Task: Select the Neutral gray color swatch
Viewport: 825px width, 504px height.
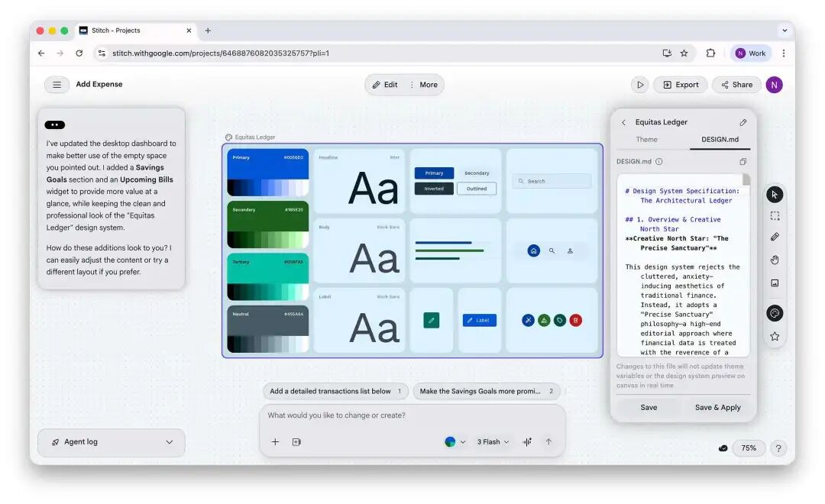Action: [x=268, y=329]
